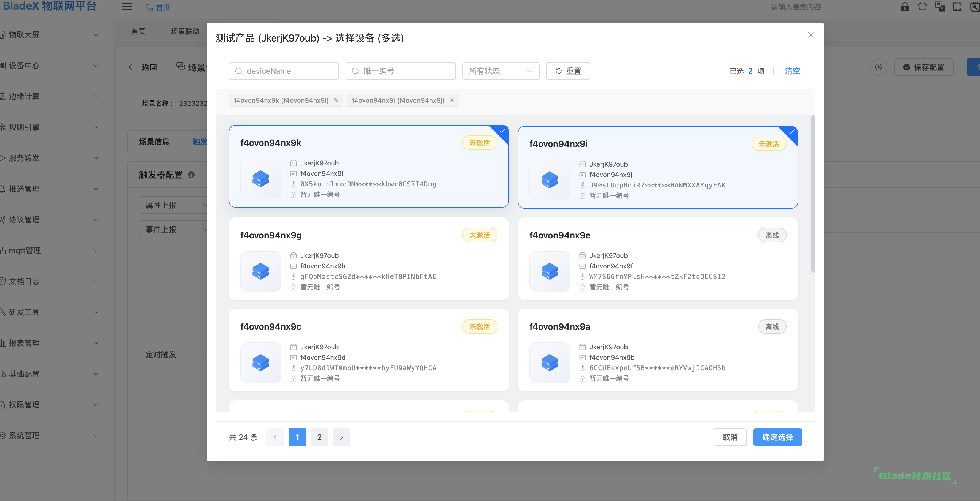Screen dimensions: 980x501
Task: Collapse sidebar with hamburger menu icon
Action: click(127, 7)
